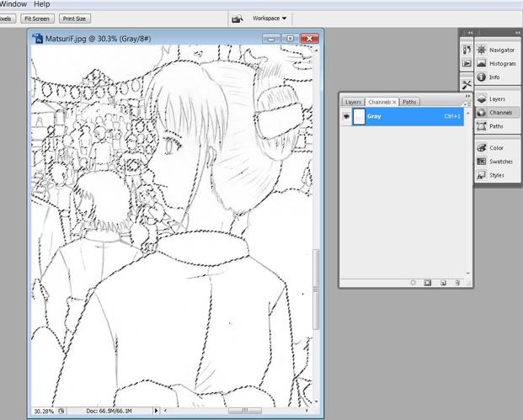This screenshot has height=420, width=523.
Task: Click the document scroll left arrow
Action: coord(165,411)
